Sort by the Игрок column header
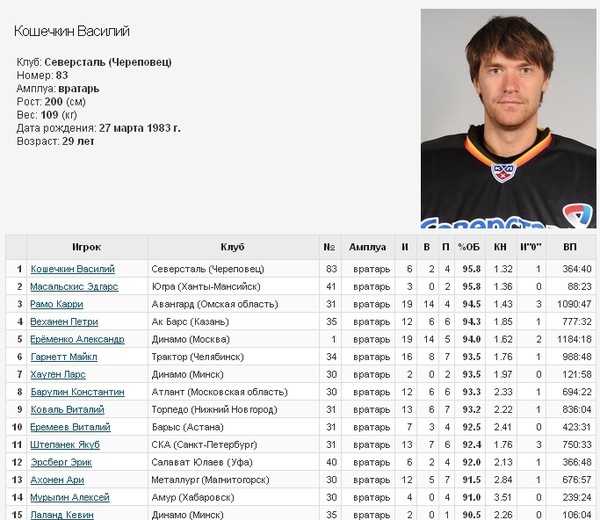The image size is (600, 520). [87, 247]
